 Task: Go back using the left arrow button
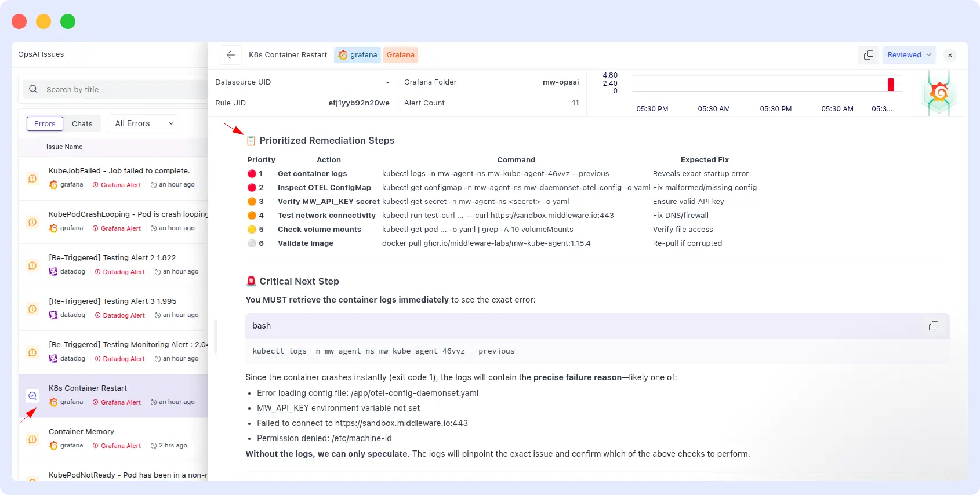(x=230, y=55)
